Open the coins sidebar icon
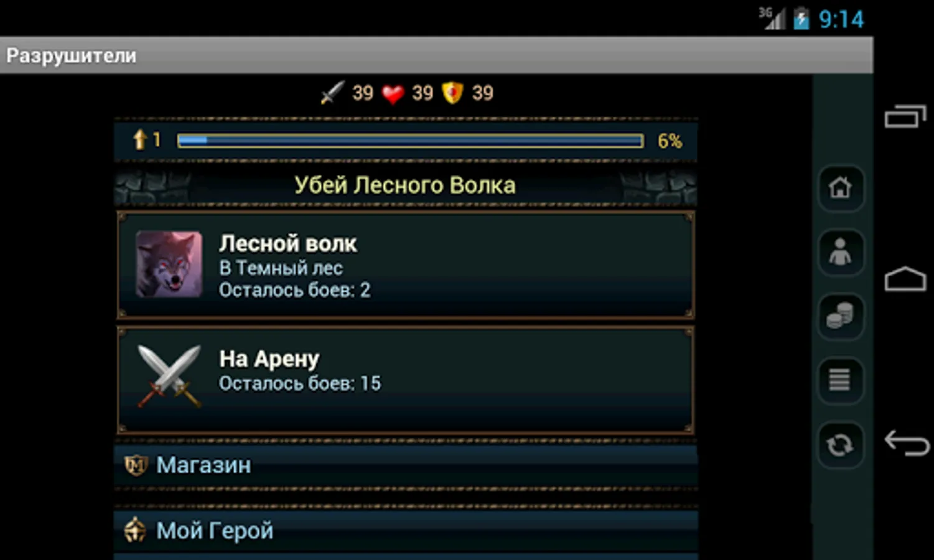The height and width of the screenshot is (560, 934). (840, 316)
